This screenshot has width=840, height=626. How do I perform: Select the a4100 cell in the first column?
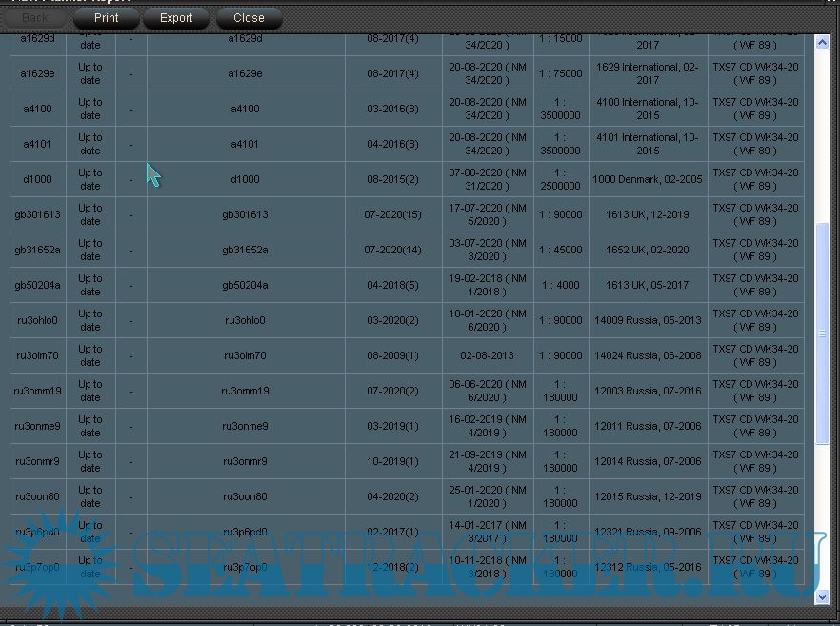pyautogui.click(x=38, y=110)
